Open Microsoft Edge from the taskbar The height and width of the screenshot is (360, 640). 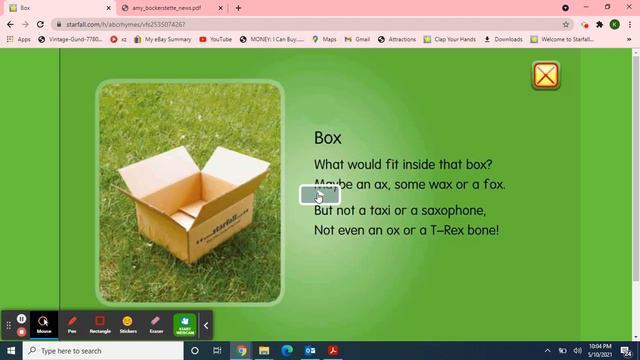click(287, 351)
